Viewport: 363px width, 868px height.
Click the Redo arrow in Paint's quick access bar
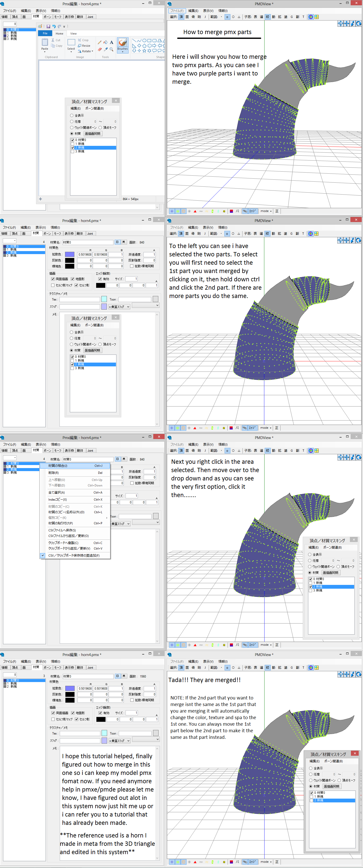[x=59, y=26]
